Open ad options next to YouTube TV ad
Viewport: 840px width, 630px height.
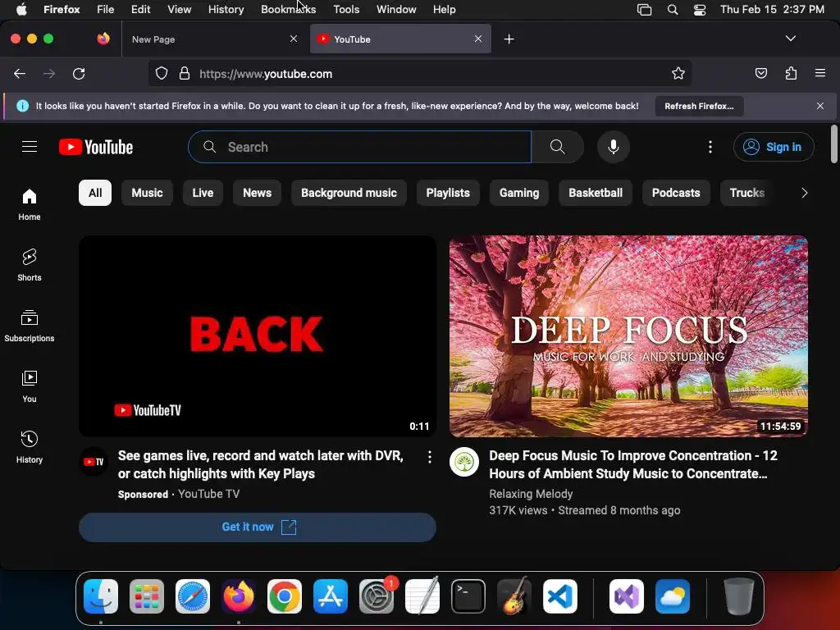pyautogui.click(x=430, y=457)
